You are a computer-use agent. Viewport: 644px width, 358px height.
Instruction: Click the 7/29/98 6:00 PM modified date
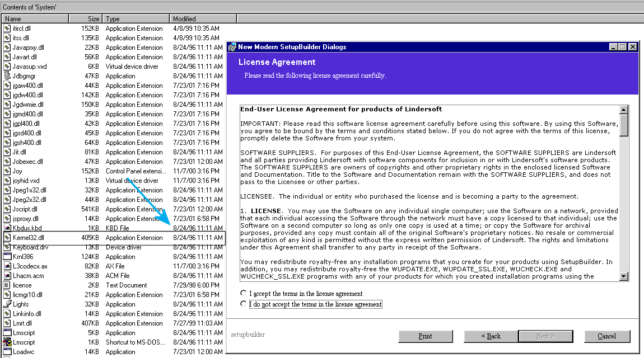pyautogui.click(x=197, y=285)
